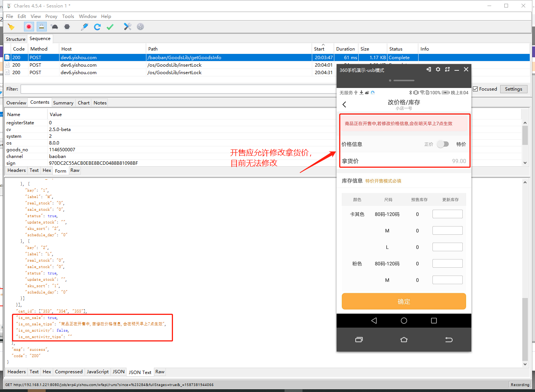This screenshot has width=535, height=392.
Task: Click the 360 panel recent-tasks icon
Action: 359,340
